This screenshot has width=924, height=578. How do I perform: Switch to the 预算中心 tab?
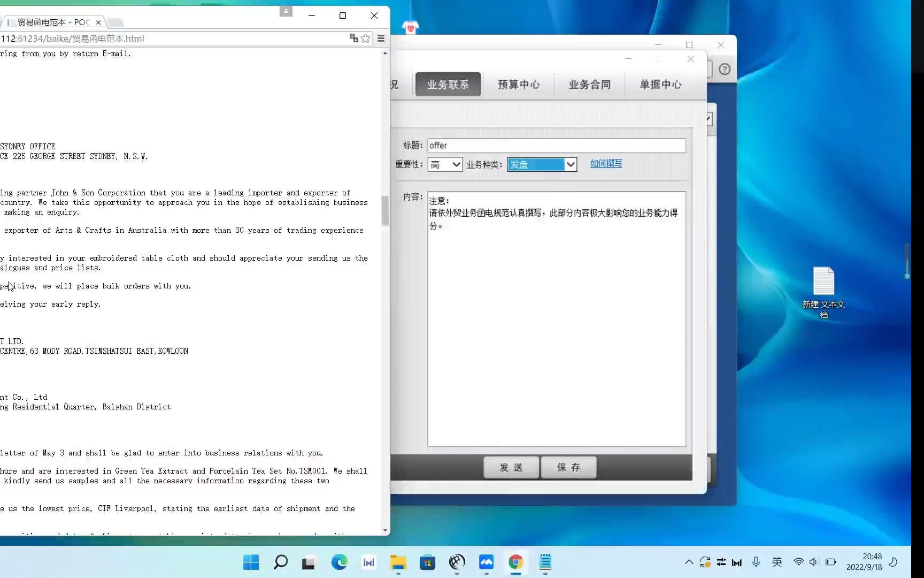click(x=519, y=85)
